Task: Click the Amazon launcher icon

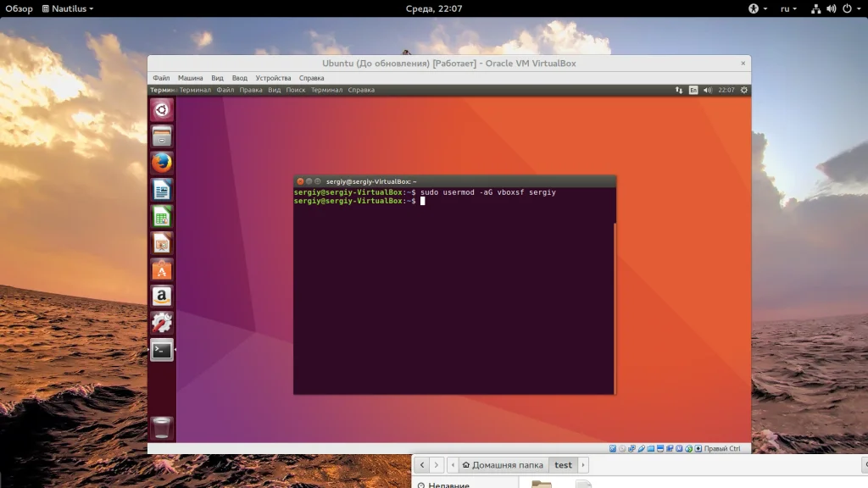Action: point(162,297)
